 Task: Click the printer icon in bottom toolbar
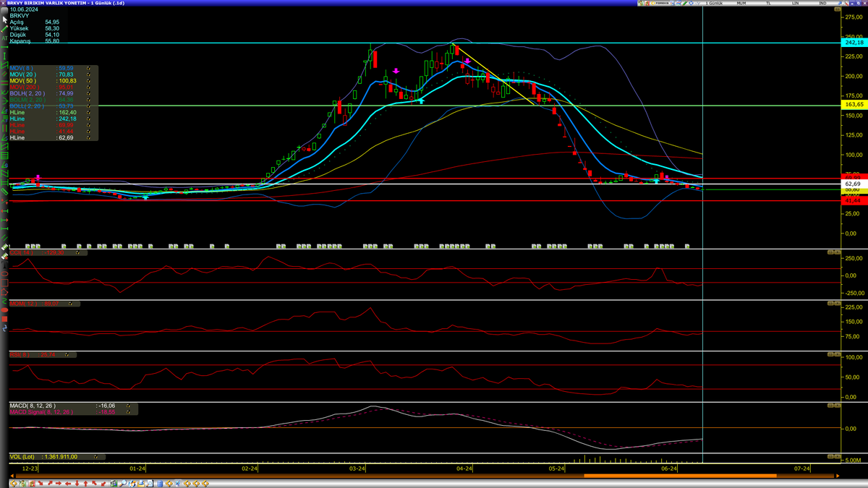click(141, 484)
